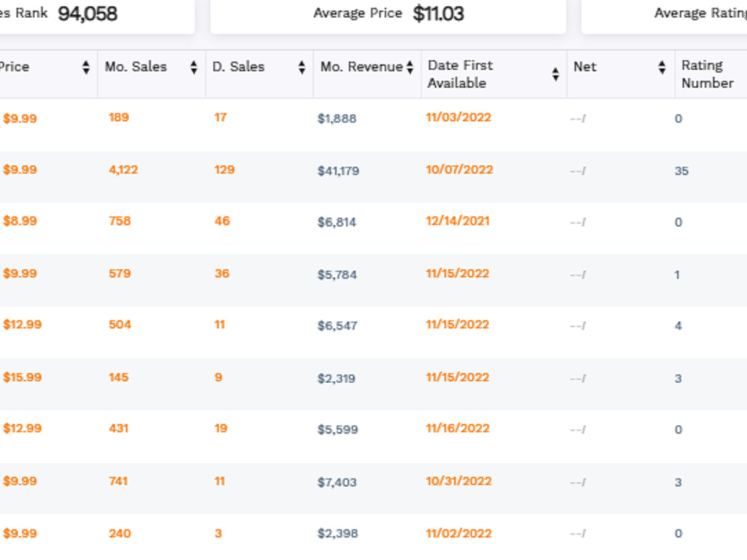This screenshot has width=747, height=560.
Task: Select the 129 daily sales value
Action: [x=224, y=169]
